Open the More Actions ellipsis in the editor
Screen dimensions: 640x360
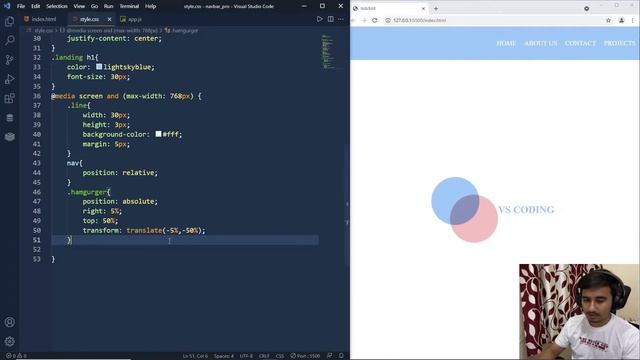pos(341,19)
